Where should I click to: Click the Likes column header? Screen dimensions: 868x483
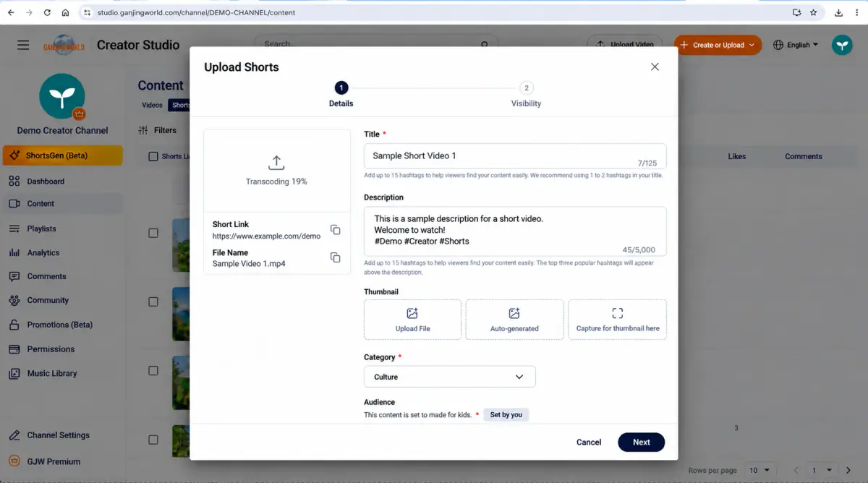click(736, 156)
